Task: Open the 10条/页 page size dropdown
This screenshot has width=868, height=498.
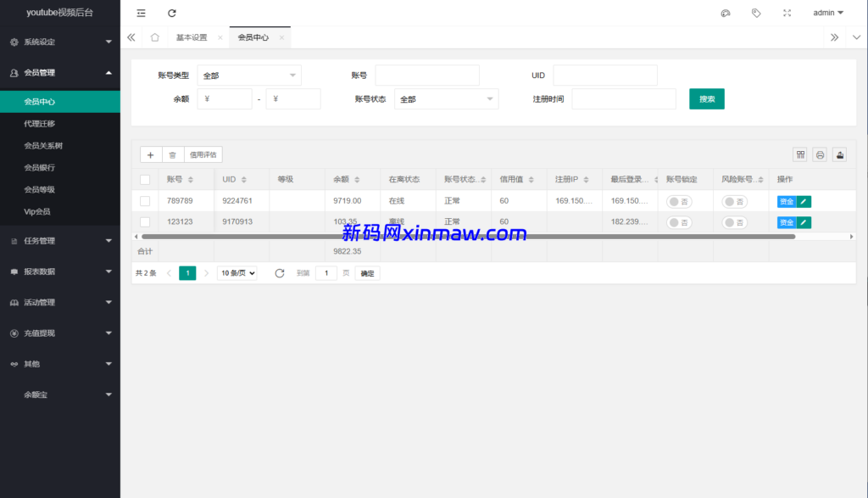Action: click(237, 273)
